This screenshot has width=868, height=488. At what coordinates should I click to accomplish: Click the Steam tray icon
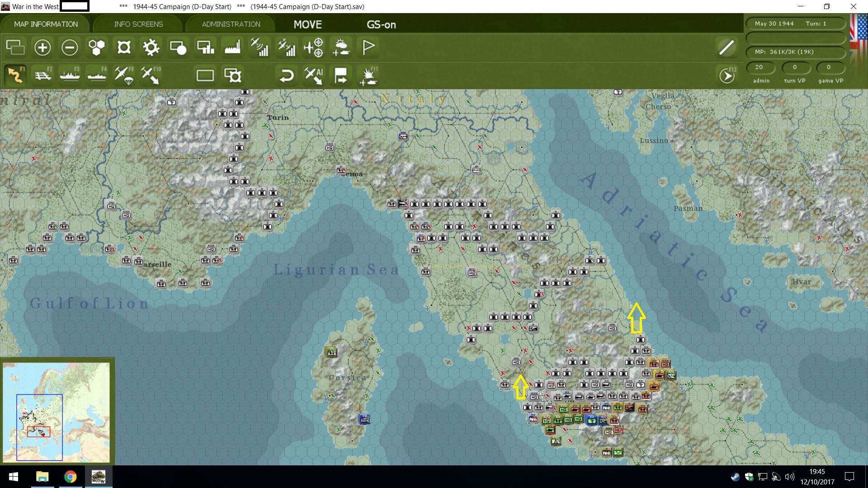pos(735,477)
